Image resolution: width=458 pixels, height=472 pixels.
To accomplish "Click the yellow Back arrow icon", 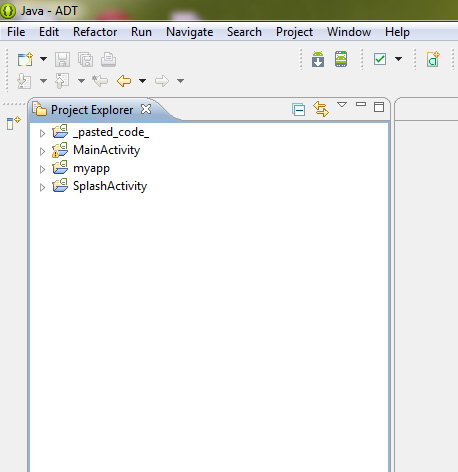I will [x=124, y=81].
